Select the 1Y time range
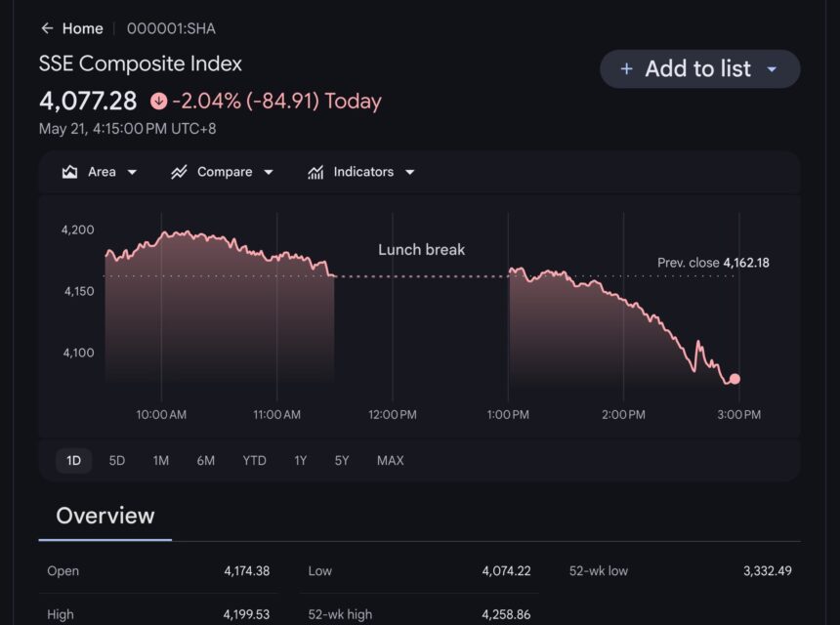Viewport: 840px width, 625px height. [x=301, y=461]
